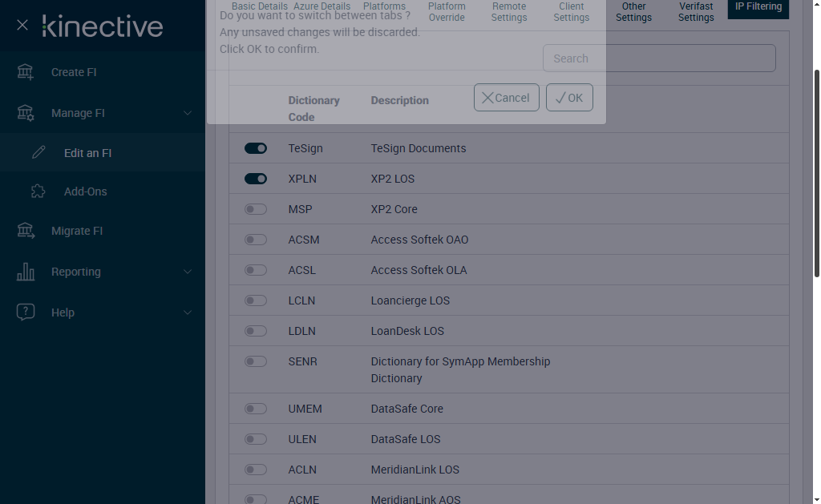Click the XP2 LOS description text
The image size is (821, 504).
(x=393, y=179)
